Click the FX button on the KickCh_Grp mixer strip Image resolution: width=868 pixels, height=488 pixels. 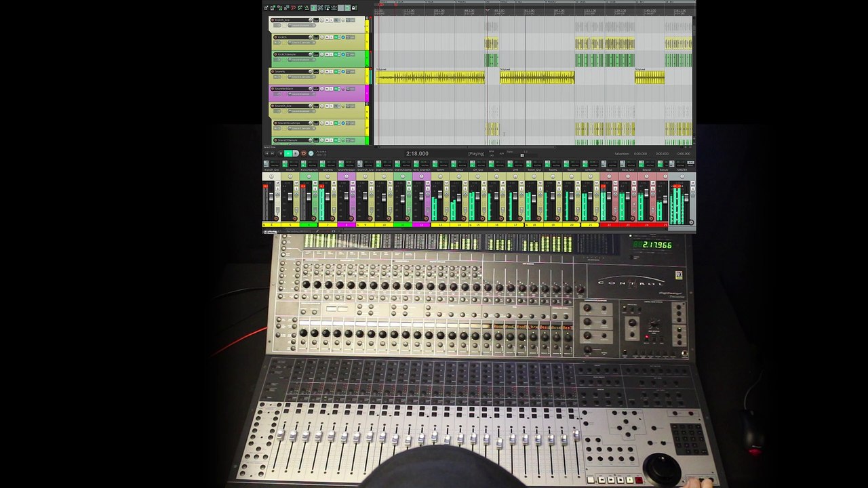click(x=266, y=164)
